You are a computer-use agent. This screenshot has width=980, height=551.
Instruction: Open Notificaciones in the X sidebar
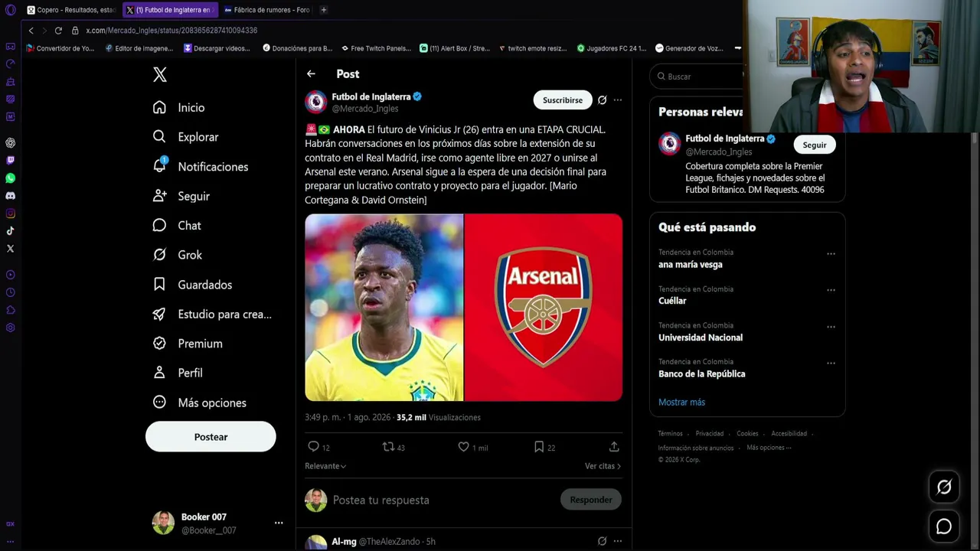click(200, 167)
